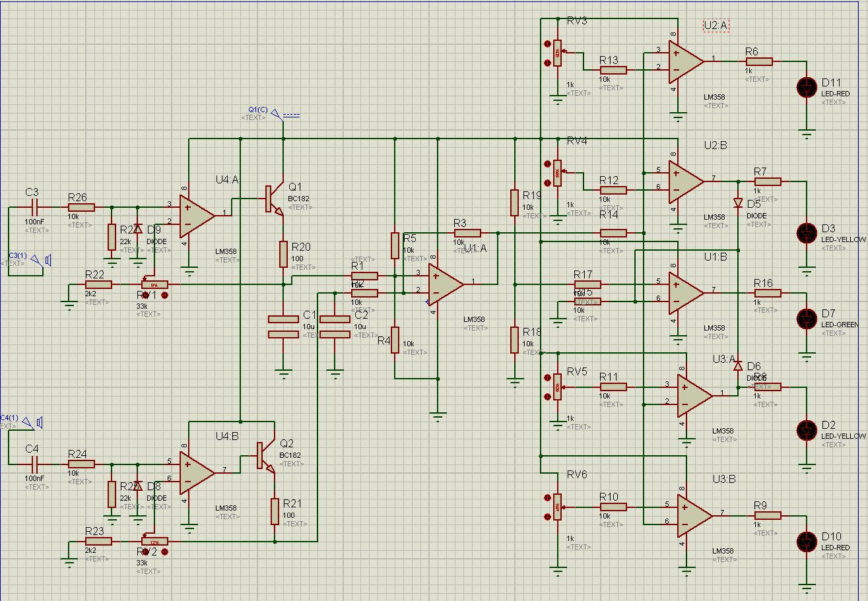
Task: Select the U1:B op-amp triangle
Action: [x=686, y=292]
